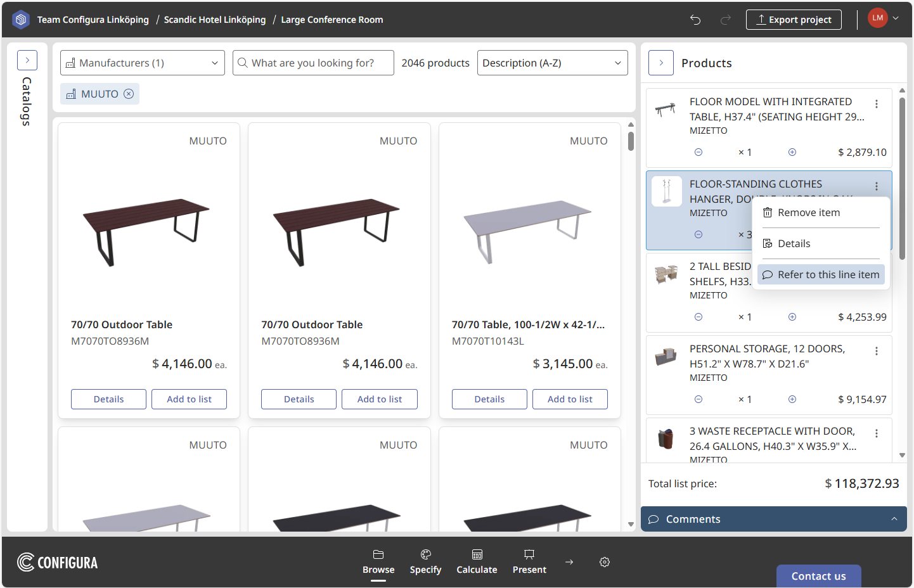Screen dimensions: 914x588
Task: Decrease quantity of Personal Storage item
Action: click(698, 399)
